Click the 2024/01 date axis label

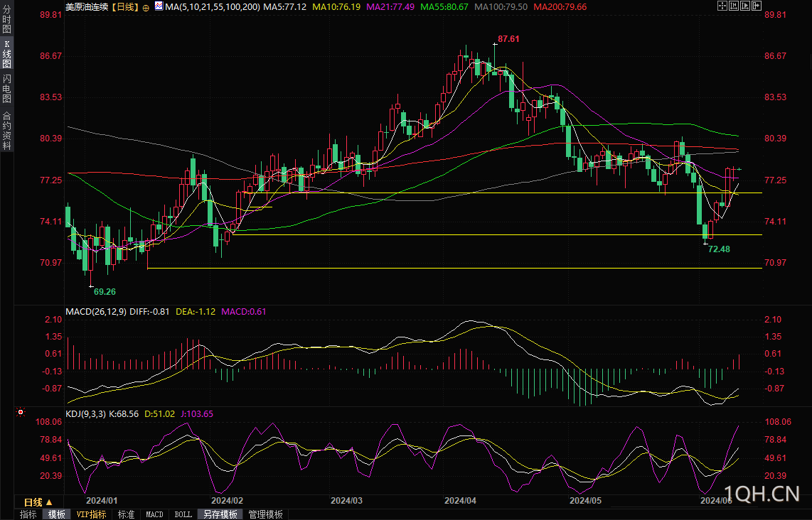[102, 500]
